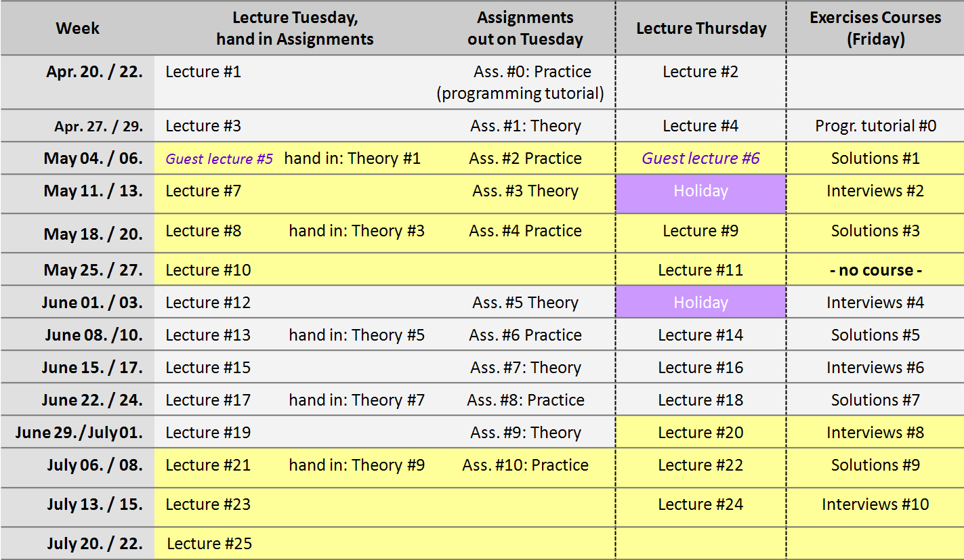Click the Week column header
Viewport: 964px width, 560px height.
(77, 28)
